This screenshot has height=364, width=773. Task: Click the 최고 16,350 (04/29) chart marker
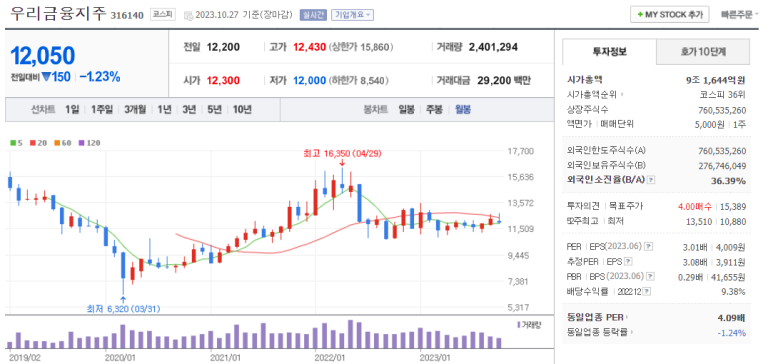[342, 154]
